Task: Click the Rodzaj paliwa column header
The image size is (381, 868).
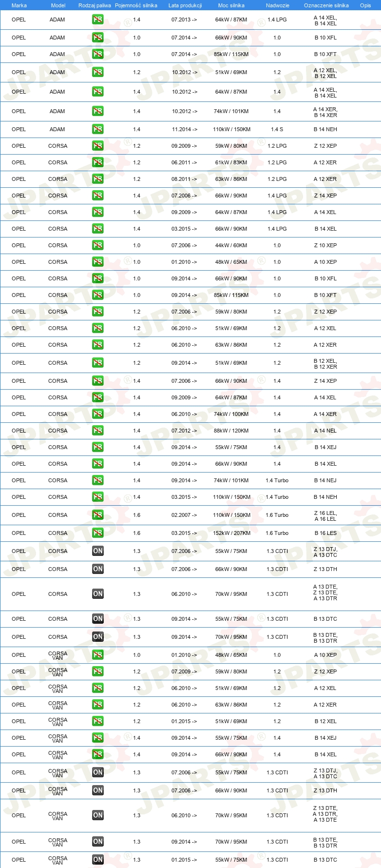Action: pos(95,5)
